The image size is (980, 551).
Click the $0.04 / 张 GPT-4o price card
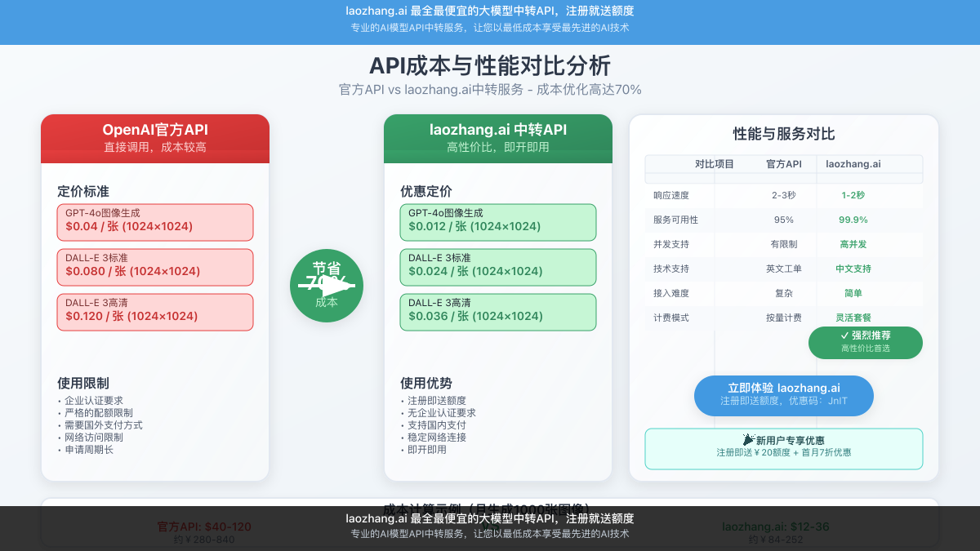155,222
